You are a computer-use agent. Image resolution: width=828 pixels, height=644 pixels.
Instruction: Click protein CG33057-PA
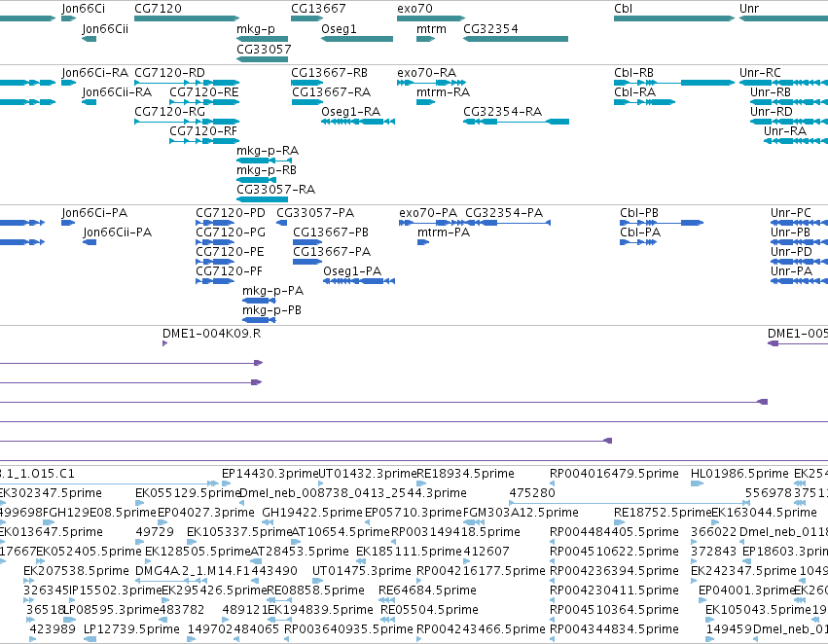tap(315, 213)
